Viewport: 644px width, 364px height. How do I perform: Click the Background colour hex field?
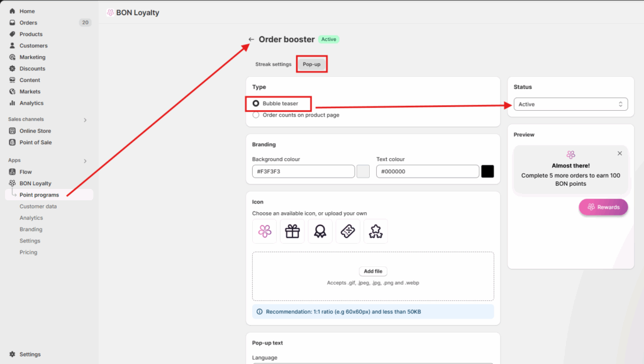303,171
